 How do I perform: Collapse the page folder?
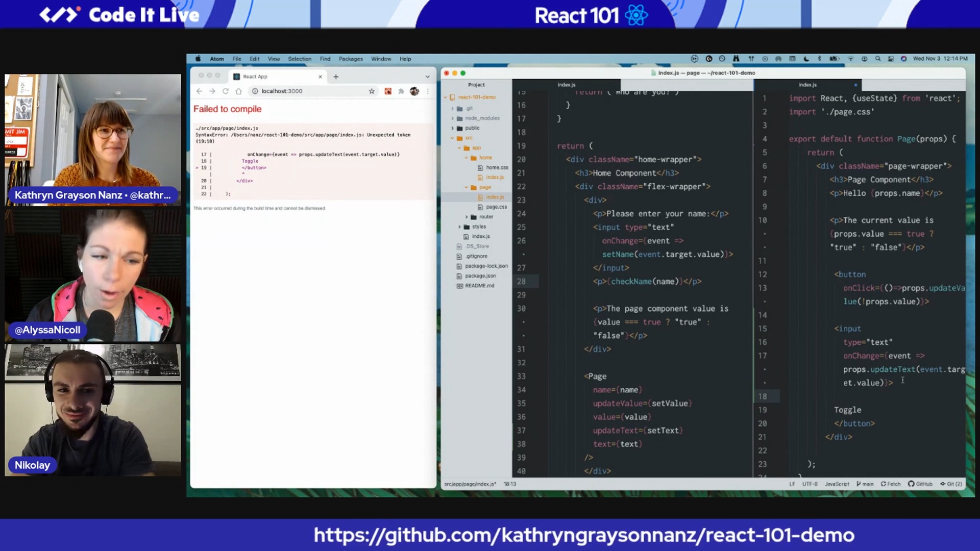[x=467, y=187]
